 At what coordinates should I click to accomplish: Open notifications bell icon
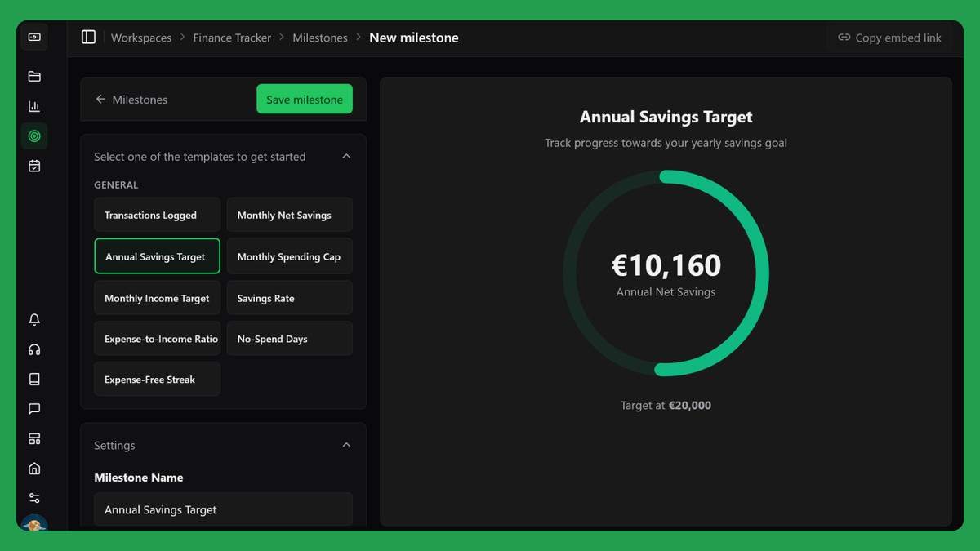tap(34, 320)
